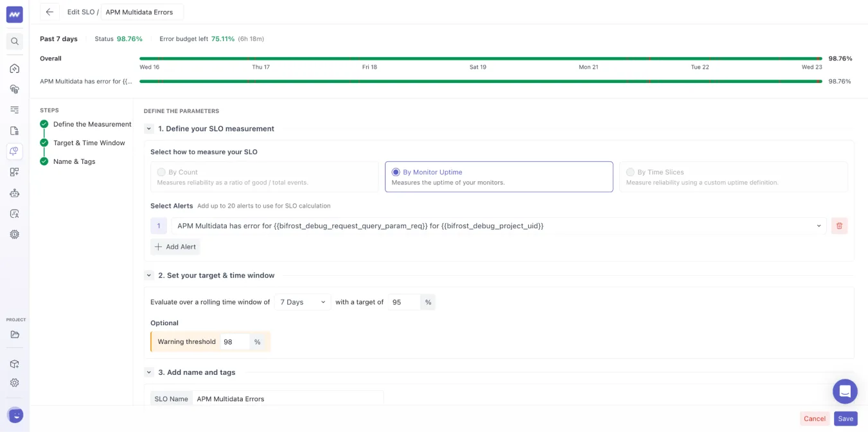Edit the Warning threshold field 98

pos(235,342)
